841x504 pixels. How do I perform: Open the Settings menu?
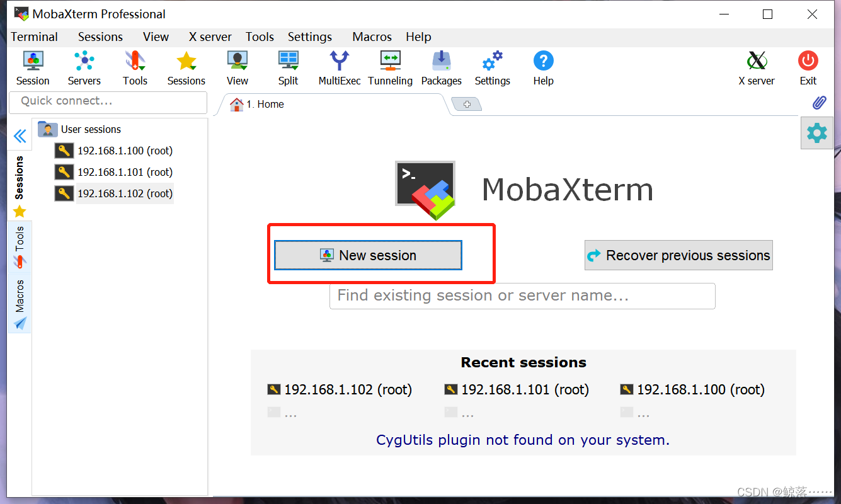coord(310,37)
